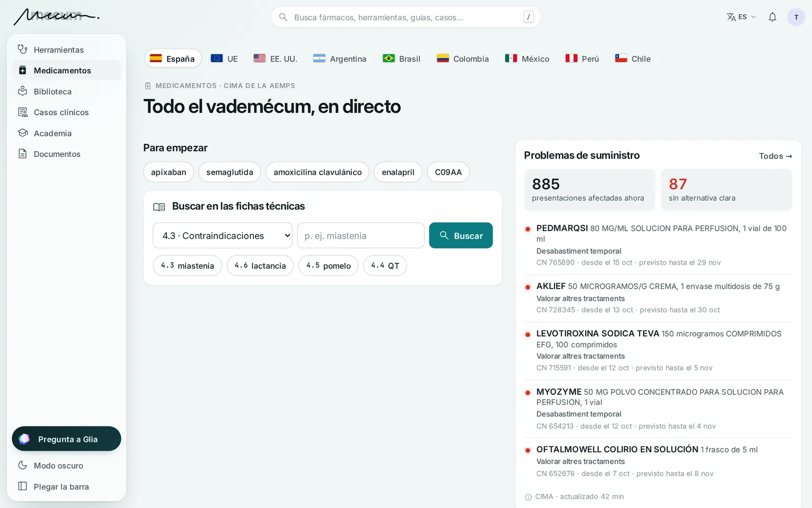Open Herramientas from the sidebar

tap(66, 50)
